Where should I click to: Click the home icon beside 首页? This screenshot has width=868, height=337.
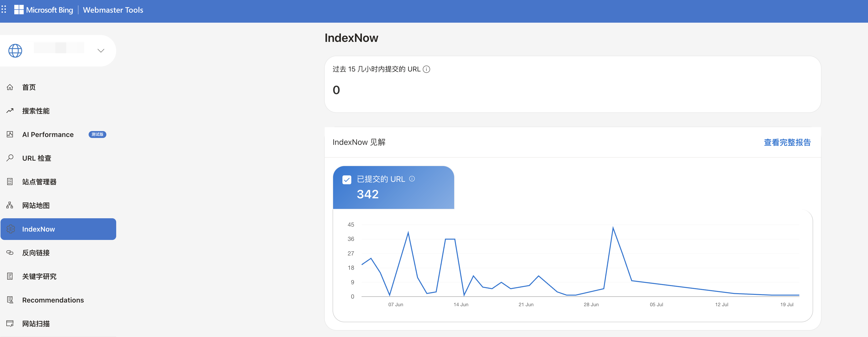pyautogui.click(x=10, y=87)
